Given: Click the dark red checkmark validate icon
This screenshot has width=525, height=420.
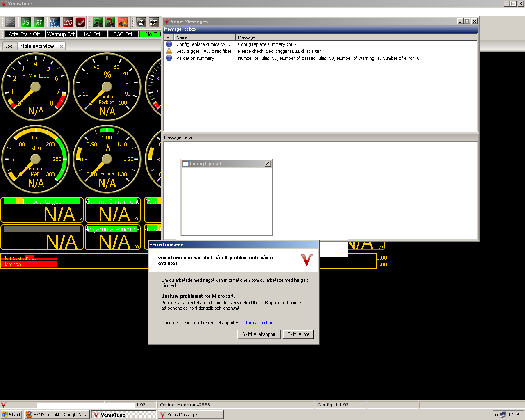Looking at the screenshot, I should 80,22.
